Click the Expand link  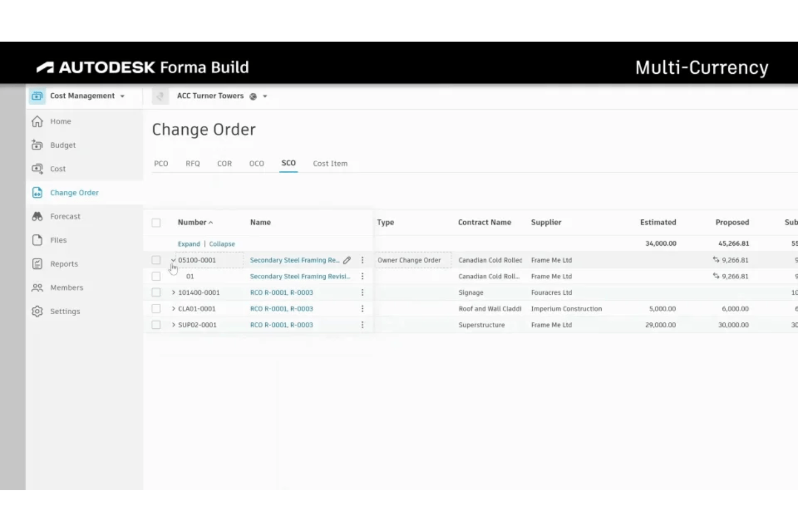(x=189, y=244)
